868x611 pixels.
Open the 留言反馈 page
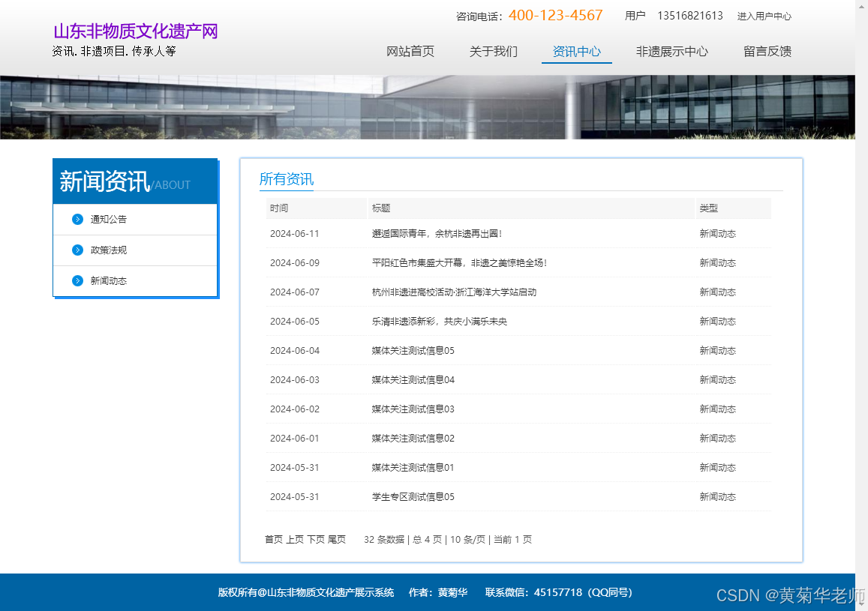[767, 51]
